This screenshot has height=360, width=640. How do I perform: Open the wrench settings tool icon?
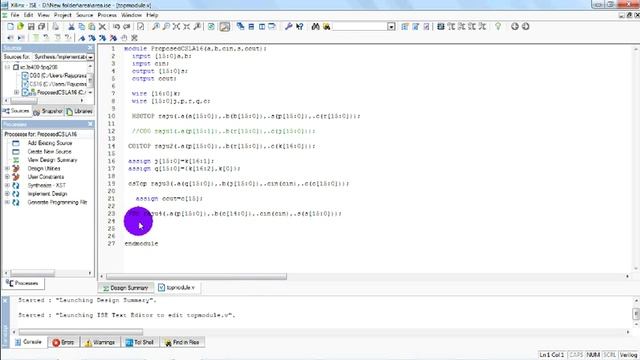[x=288, y=27]
